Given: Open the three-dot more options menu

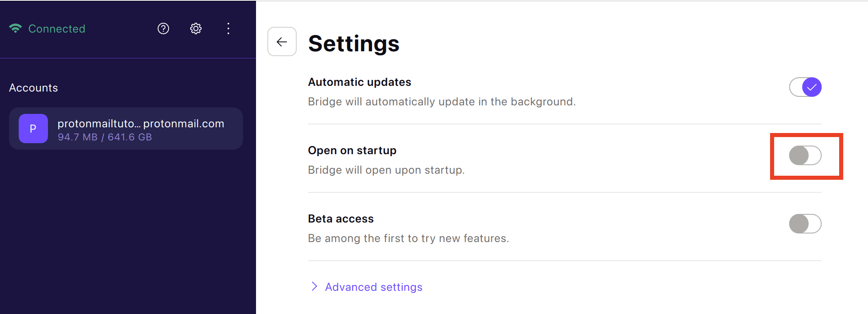Looking at the screenshot, I should click(228, 28).
